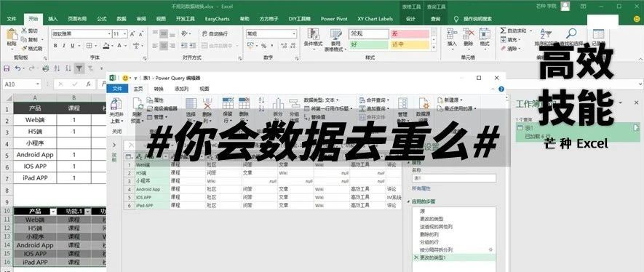Click the Power Query help question icon

[501, 89]
